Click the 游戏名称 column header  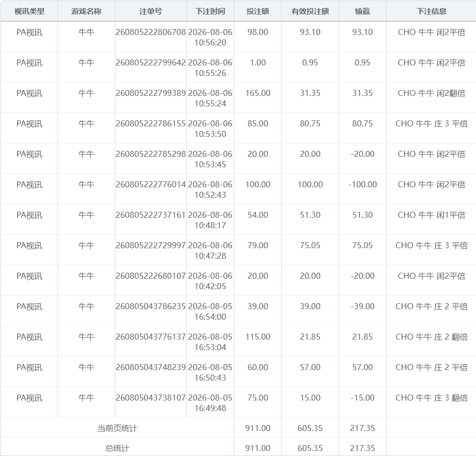click(86, 11)
